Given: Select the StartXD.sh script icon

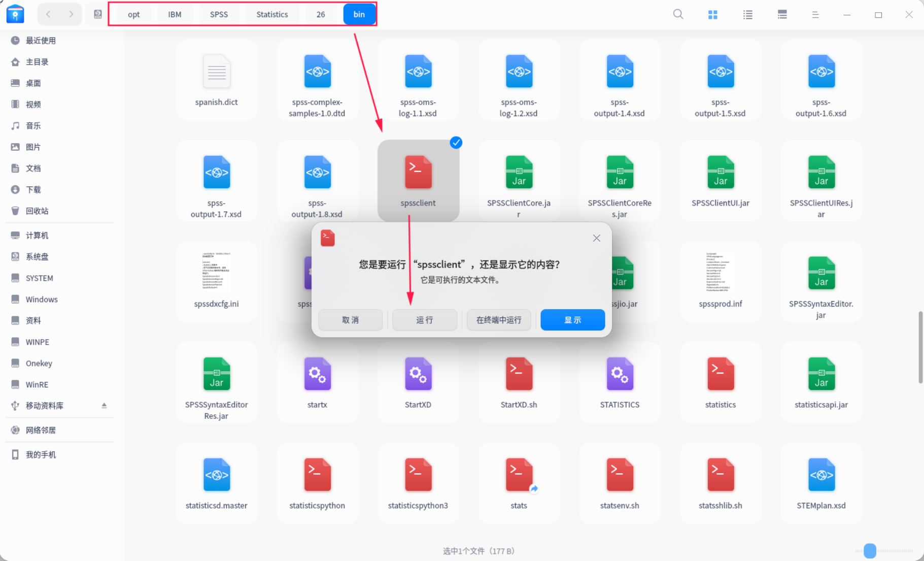Looking at the screenshot, I should coord(519,374).
